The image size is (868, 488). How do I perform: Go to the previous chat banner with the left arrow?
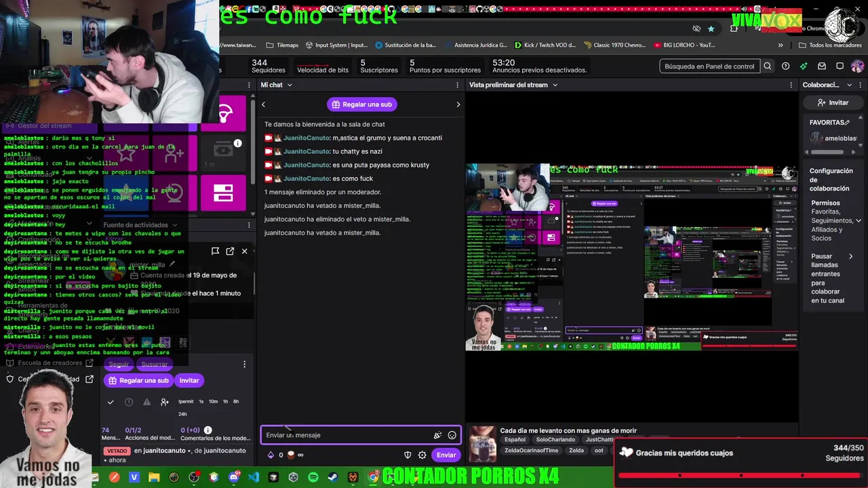(x=264, y=104)
